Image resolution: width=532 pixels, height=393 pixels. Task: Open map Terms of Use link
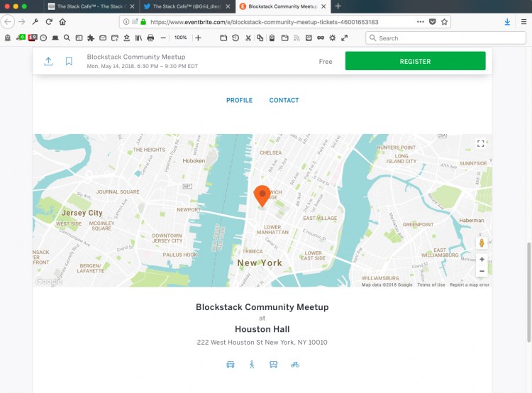point(431,285)
